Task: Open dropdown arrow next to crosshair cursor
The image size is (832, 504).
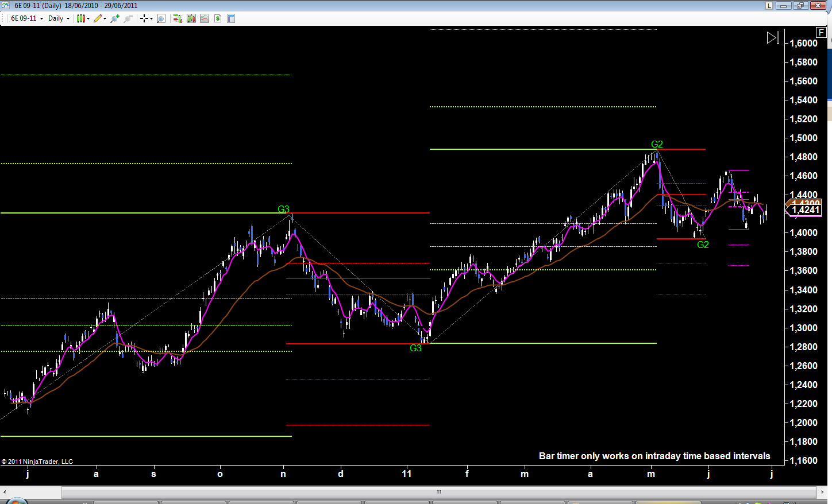Action: (151, 18)
